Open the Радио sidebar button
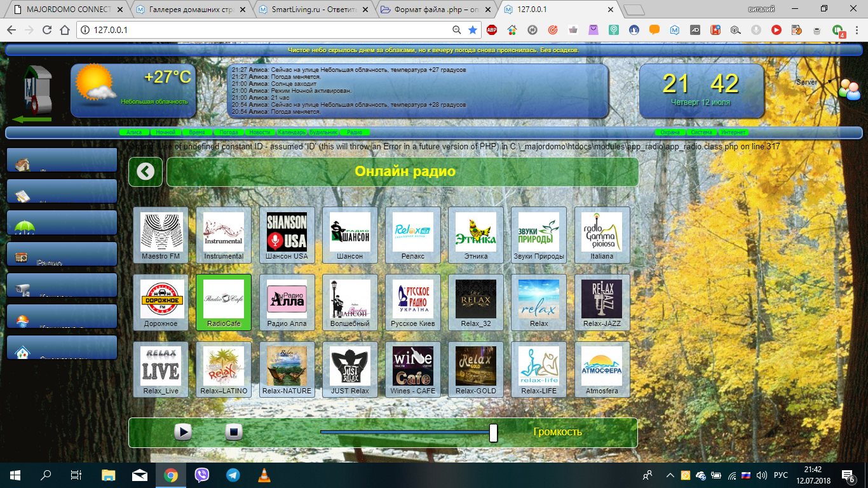 pyautogui.click(x=62, y=254)
